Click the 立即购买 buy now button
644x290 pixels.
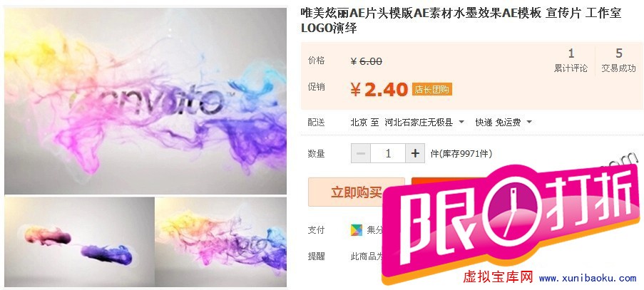click(357, 192)
